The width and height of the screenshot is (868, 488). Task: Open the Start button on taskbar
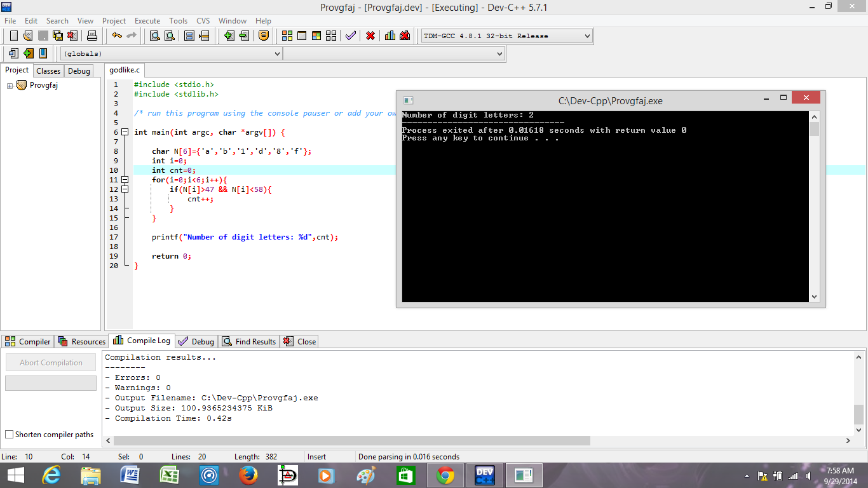15,475
